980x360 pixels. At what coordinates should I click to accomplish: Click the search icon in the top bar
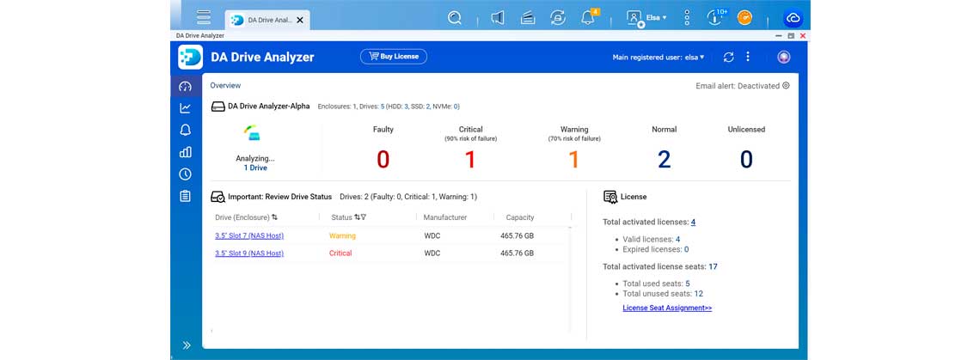[455, 18]
